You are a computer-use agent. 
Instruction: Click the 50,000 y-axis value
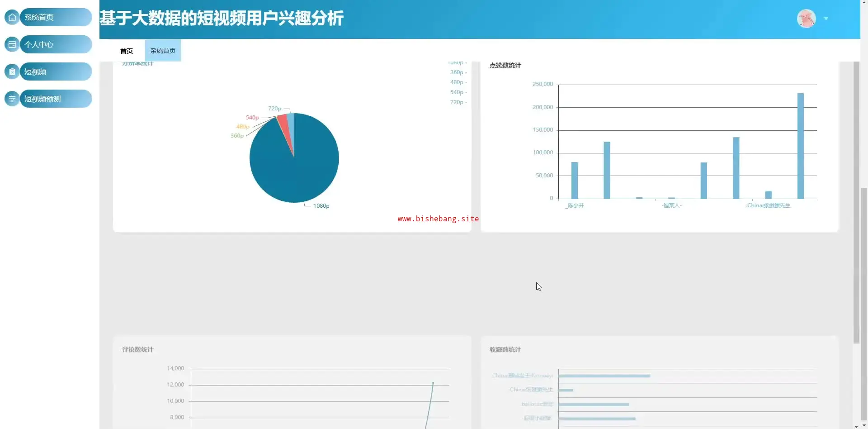coord(544,176)
